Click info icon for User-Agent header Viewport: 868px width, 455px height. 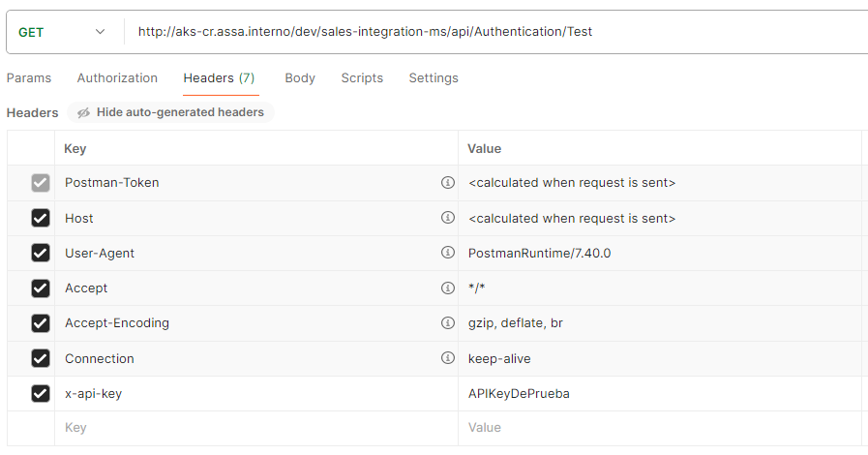point(448,253)
